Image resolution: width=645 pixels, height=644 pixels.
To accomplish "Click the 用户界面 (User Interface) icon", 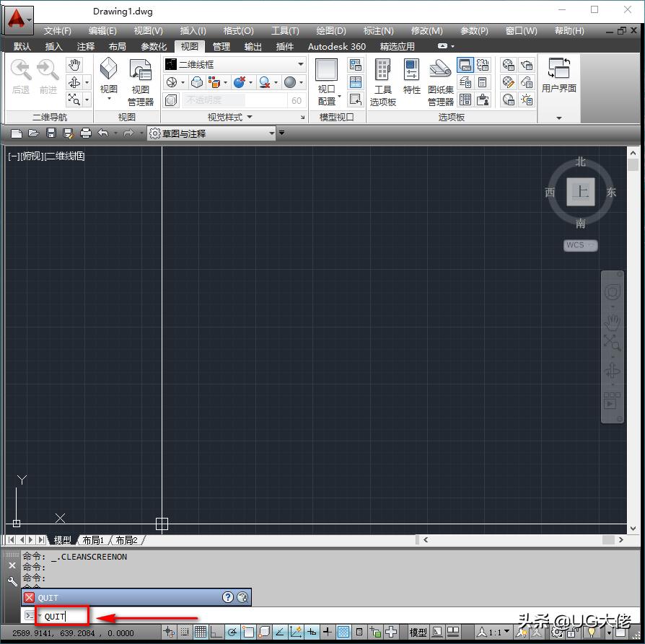I will [x=559, y=76].
